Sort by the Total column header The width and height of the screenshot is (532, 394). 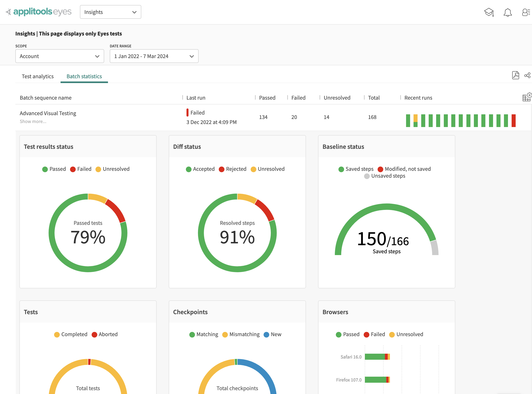(x=374, y=98)
